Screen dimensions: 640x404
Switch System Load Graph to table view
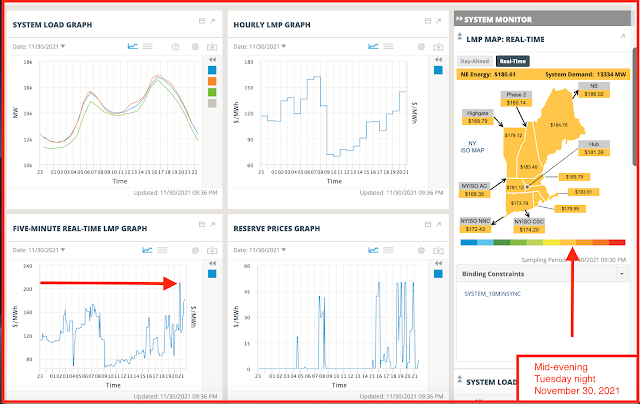(x=147, y=47)
